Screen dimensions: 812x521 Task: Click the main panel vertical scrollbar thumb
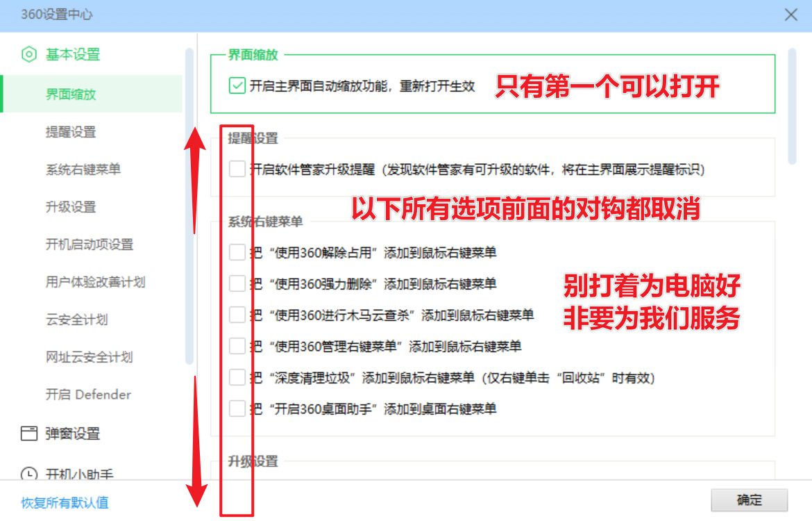[x=792, y=106]
